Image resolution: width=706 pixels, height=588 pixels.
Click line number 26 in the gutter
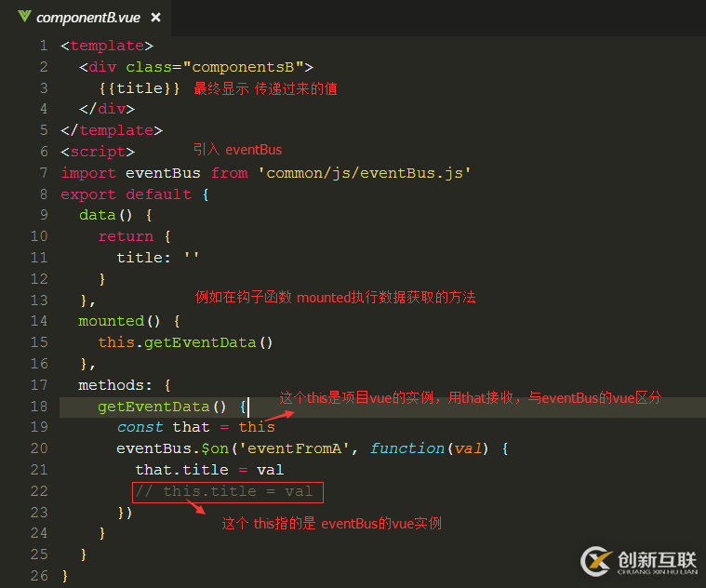coord(39,576)
